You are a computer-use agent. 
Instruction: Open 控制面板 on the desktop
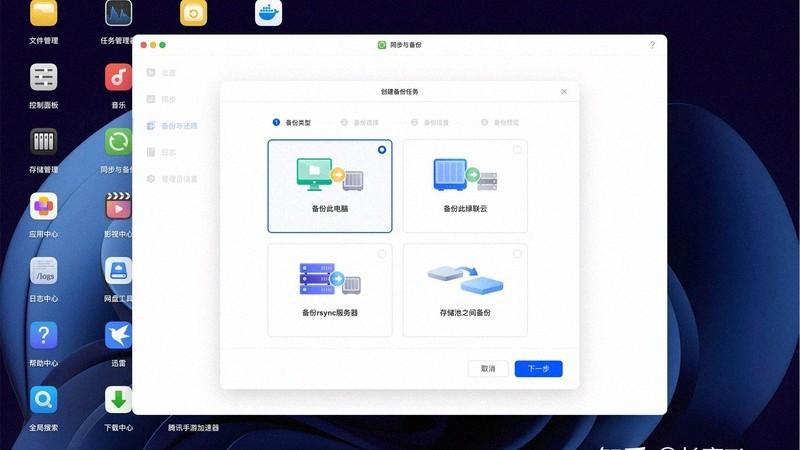point(43,77)
